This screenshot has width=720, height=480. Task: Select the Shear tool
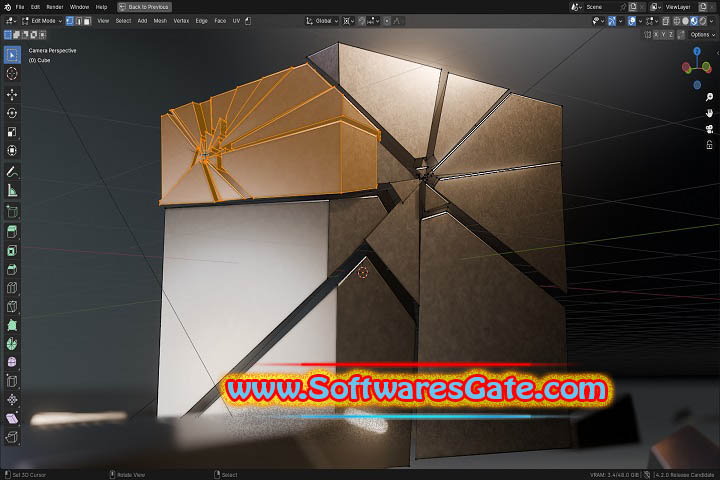pyautogui.click(x=12, y=418)
